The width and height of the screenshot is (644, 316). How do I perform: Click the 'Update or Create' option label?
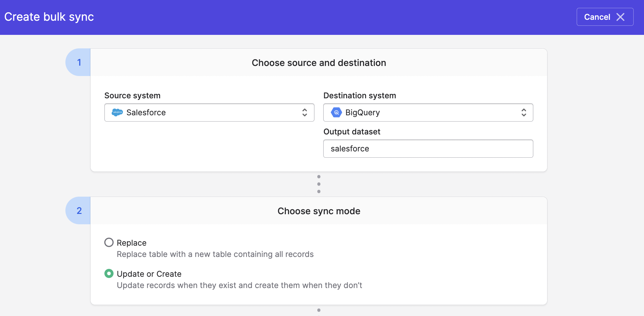coord(149,274)
